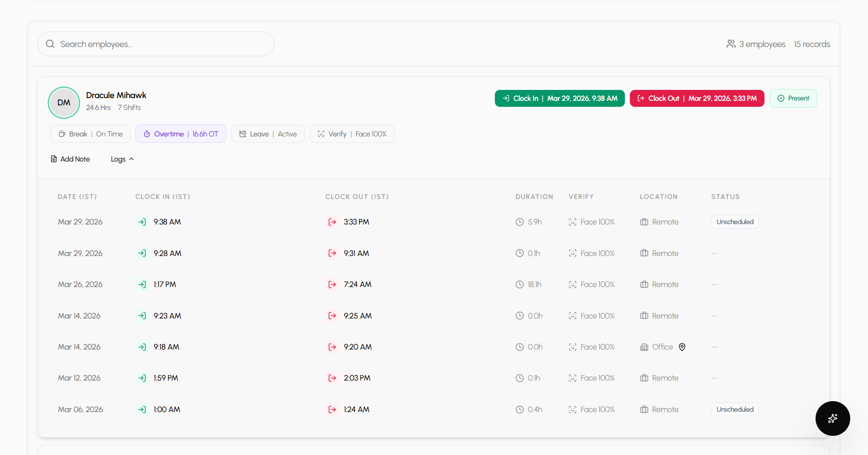
Task: Open Add Note
Action: 70,159
